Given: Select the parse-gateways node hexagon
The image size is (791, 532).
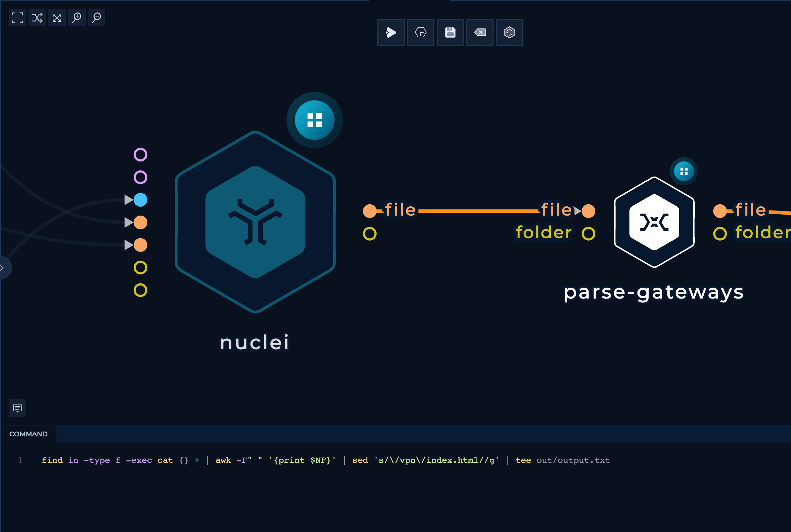Looking at the screenshot, I should click(x=654, y=222).
